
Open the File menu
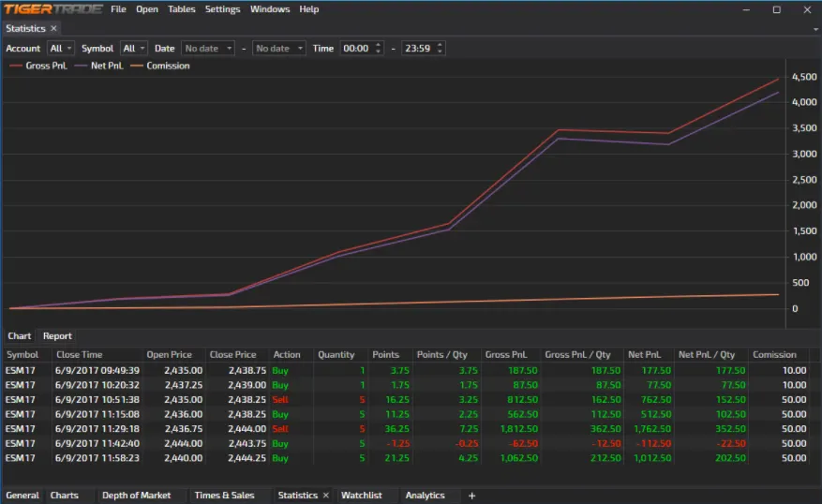[118, 9]
